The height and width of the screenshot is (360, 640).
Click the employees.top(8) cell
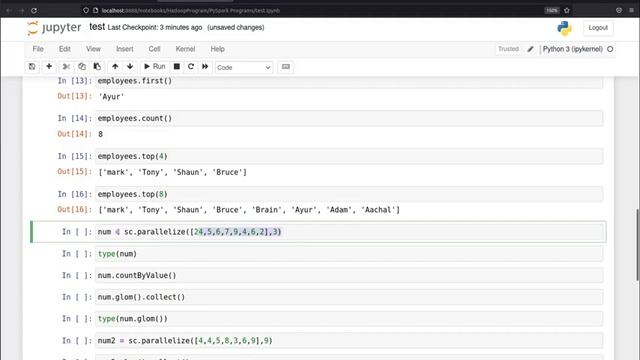pos(349,194)
